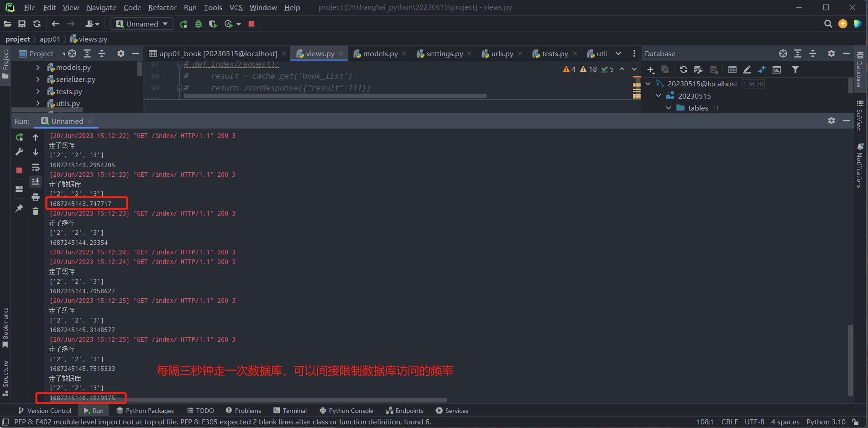The height and width of the screenshot is (428, 868).
Task: Stop the running process in Run panel
Action: tap(19, 170)
